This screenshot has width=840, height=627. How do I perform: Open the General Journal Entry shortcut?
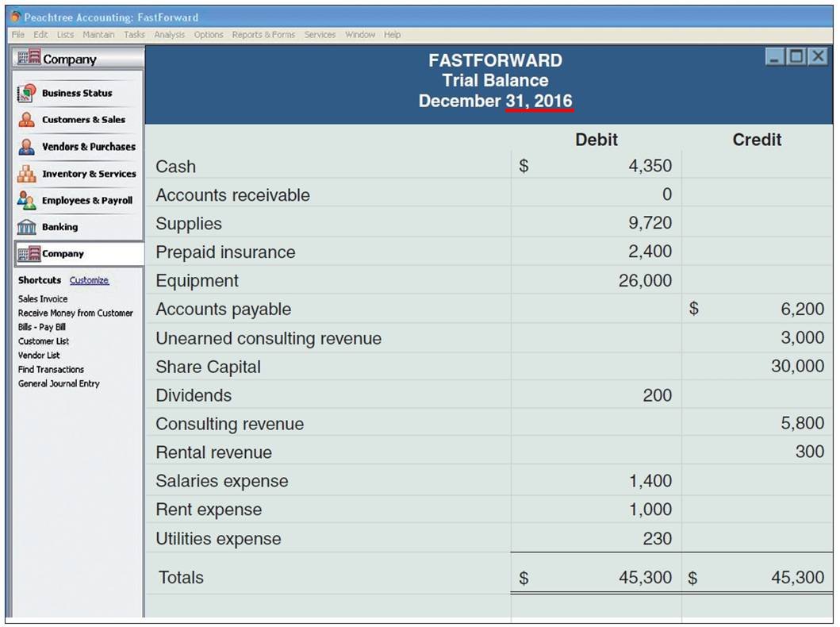[59, 383]
